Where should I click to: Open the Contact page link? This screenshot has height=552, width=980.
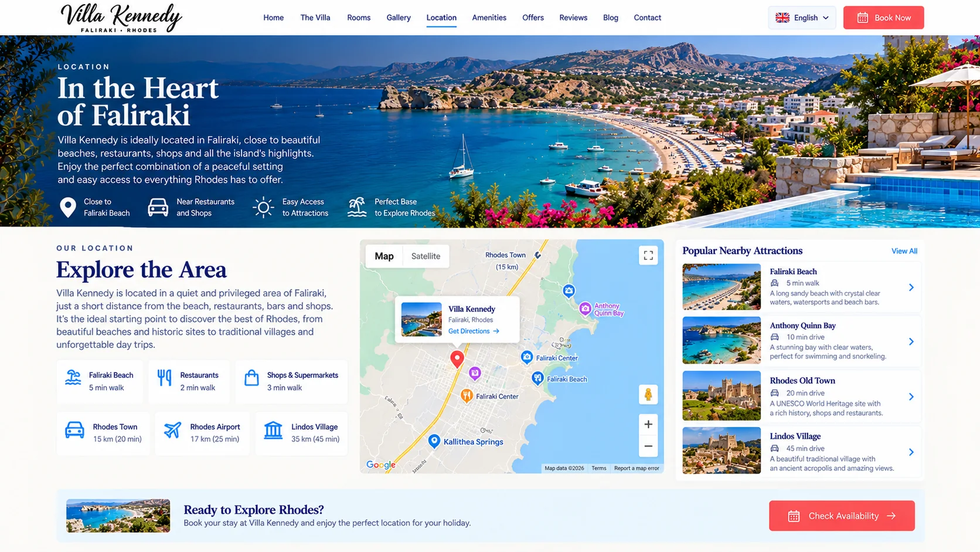pyautogui.click(x=648, y=18)
